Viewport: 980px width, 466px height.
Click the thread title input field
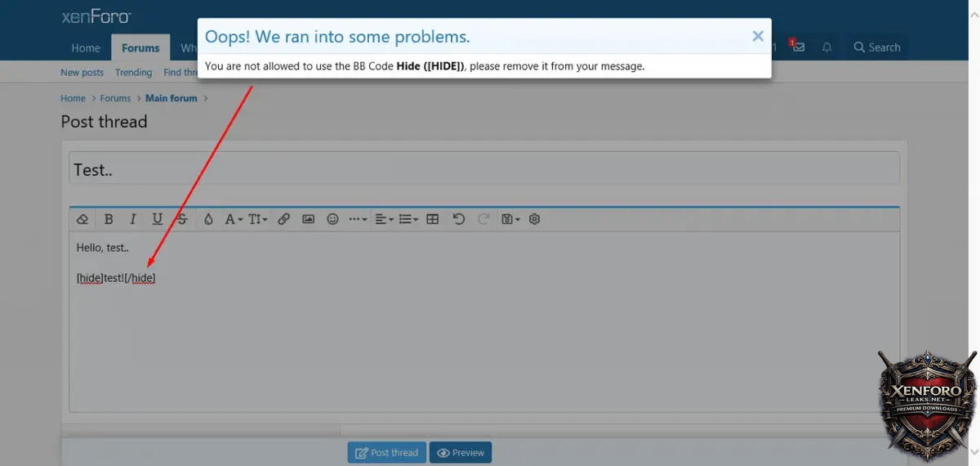click(484, 169)
